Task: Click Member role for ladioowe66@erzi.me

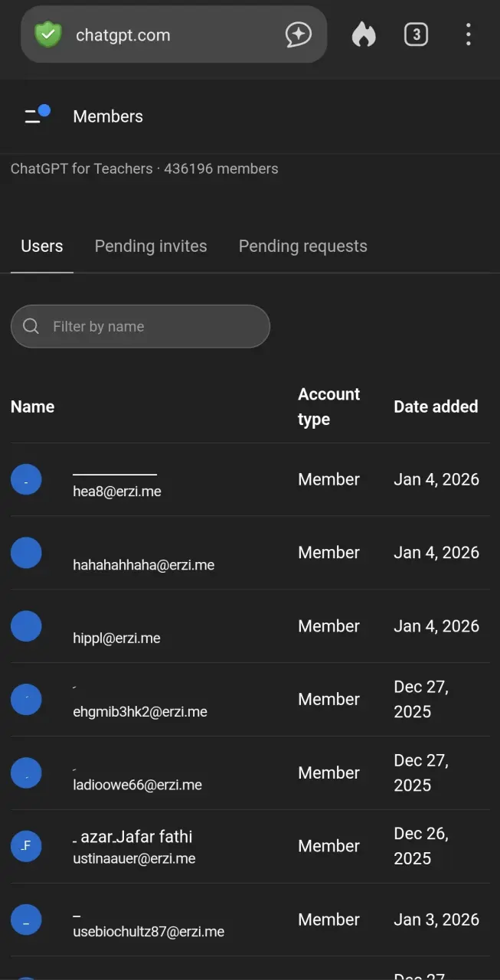Action: (x=328, y=773)
